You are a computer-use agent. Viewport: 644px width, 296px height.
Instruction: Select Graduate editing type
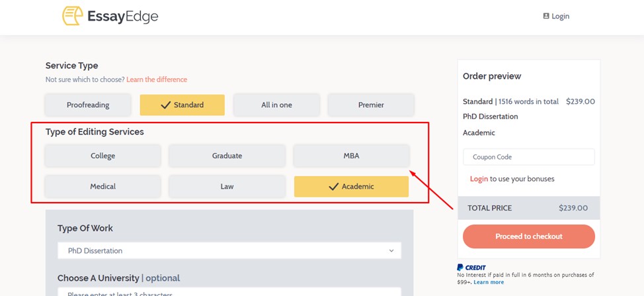(x=227, y=156)
